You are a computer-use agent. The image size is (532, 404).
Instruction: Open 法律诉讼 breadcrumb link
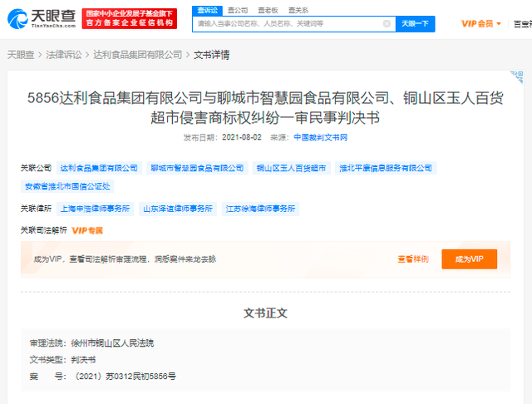[x=66, y=55]
